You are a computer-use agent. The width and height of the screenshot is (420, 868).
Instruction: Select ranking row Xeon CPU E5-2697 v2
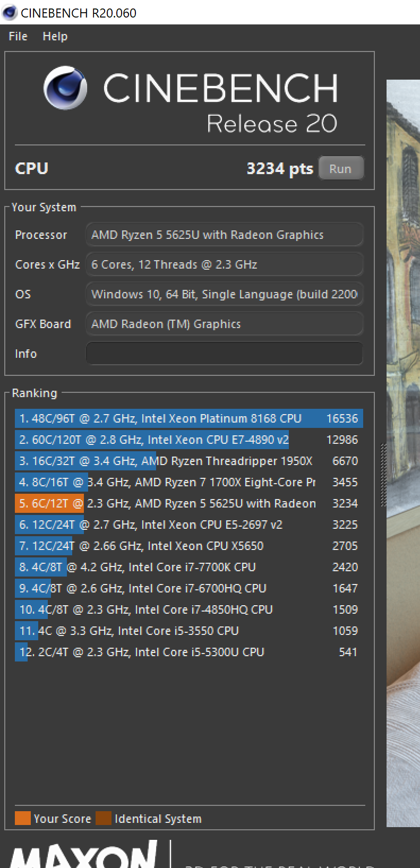(x=189, y=525)
